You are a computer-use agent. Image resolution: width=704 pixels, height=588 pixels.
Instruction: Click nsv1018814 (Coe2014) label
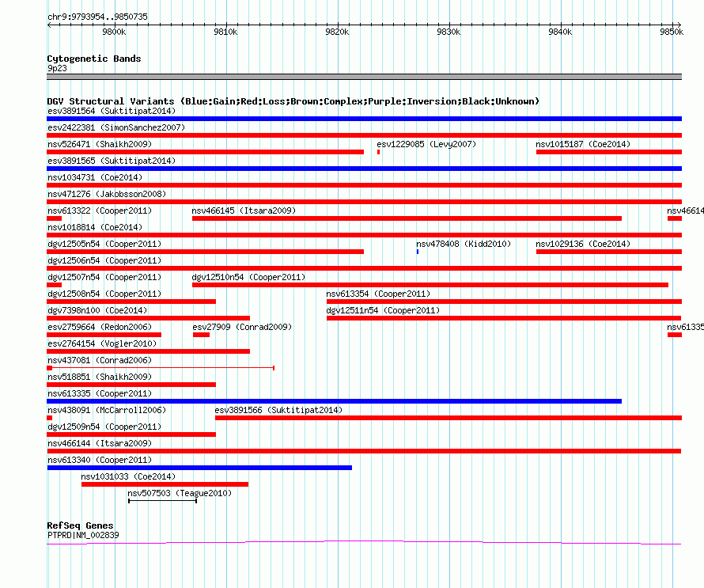coord(95,227)
